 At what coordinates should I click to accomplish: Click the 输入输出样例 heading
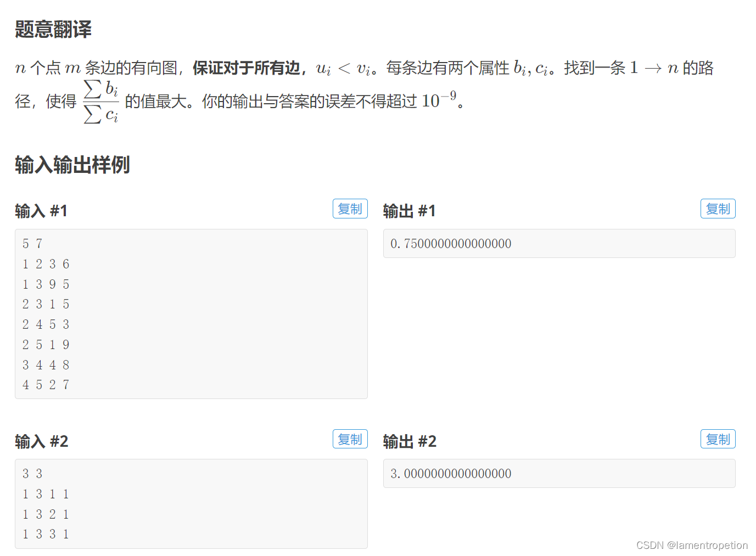[72, 165]
